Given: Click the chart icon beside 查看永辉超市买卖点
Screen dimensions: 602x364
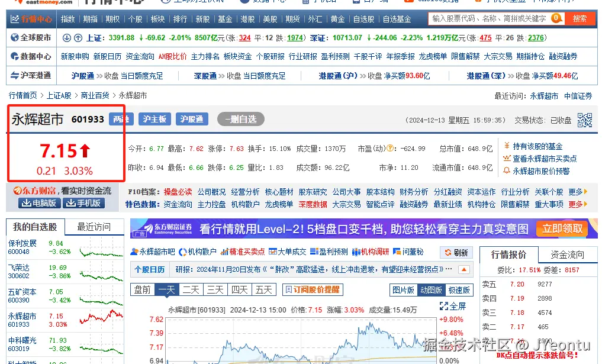Looking at the screenshot, I should (x=507, y=158).
